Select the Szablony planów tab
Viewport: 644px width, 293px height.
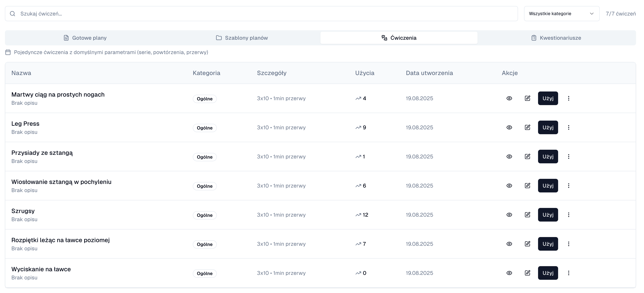[x=242, y=38]
